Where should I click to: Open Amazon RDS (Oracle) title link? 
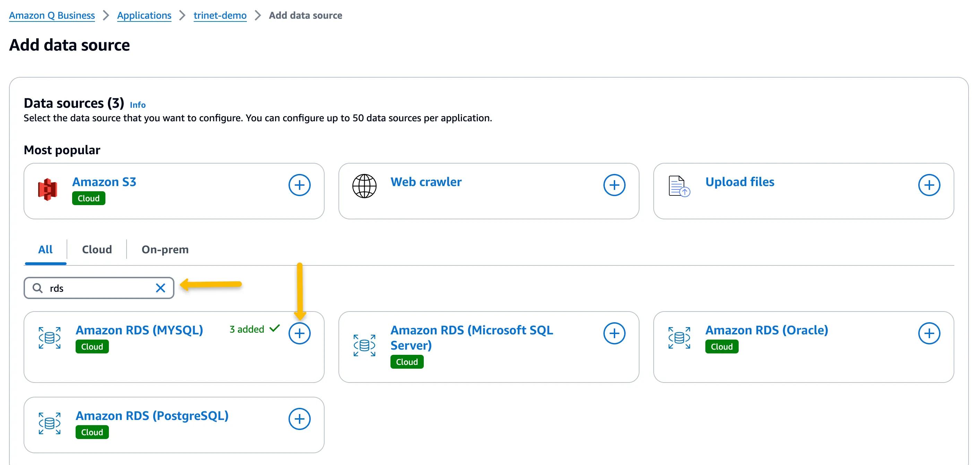[767, 330]
